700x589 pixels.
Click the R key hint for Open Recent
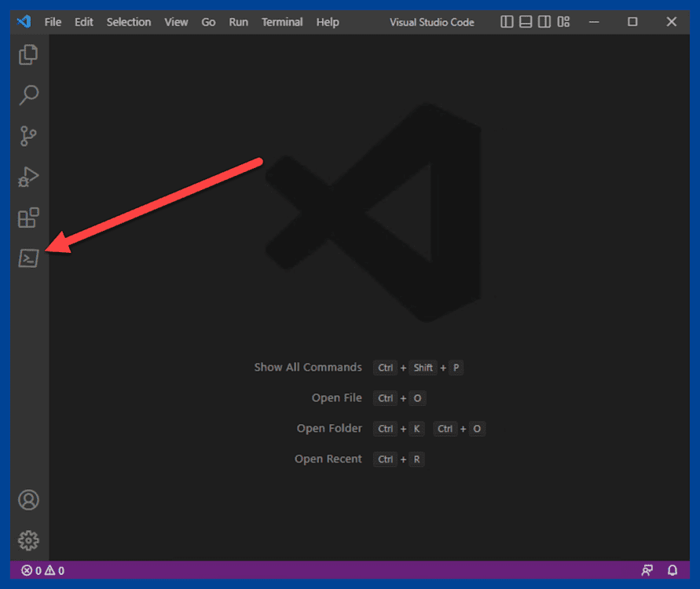pos(416,459)
